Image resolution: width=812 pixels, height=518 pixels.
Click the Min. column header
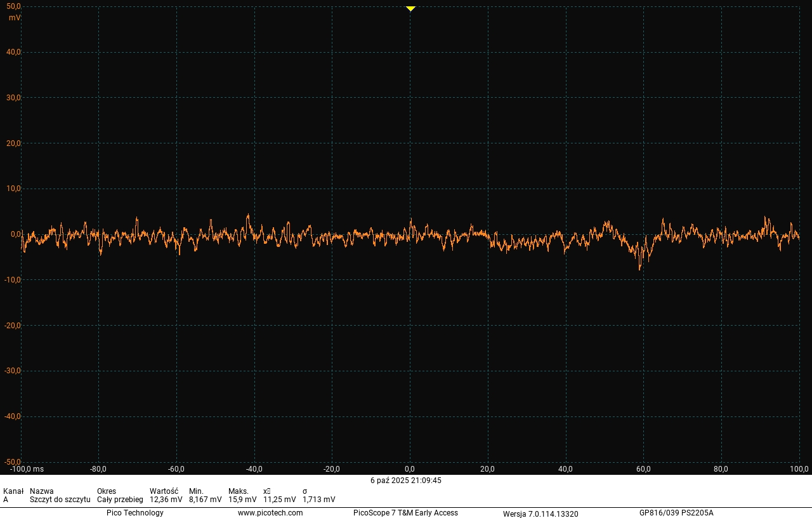pos(196,491)
